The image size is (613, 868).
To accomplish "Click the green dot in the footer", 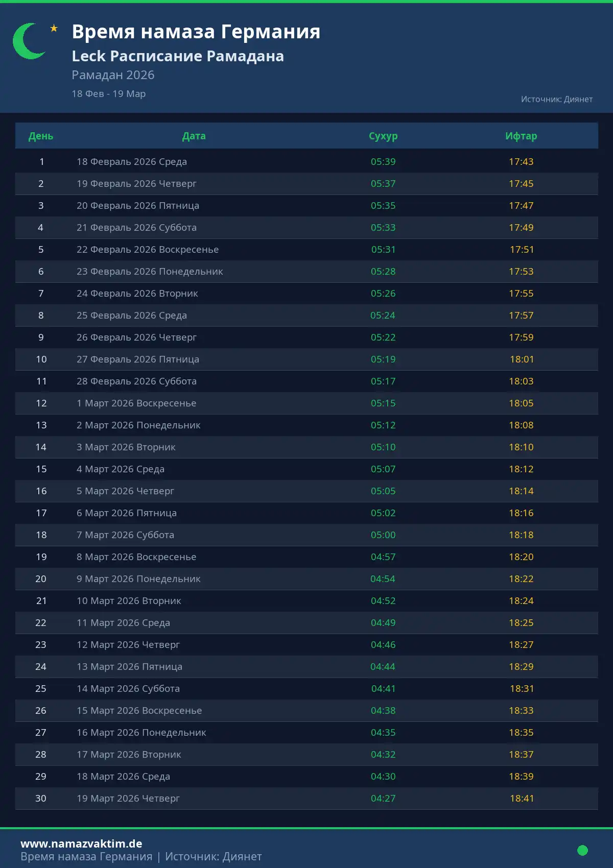I will [x=582, y=850].
